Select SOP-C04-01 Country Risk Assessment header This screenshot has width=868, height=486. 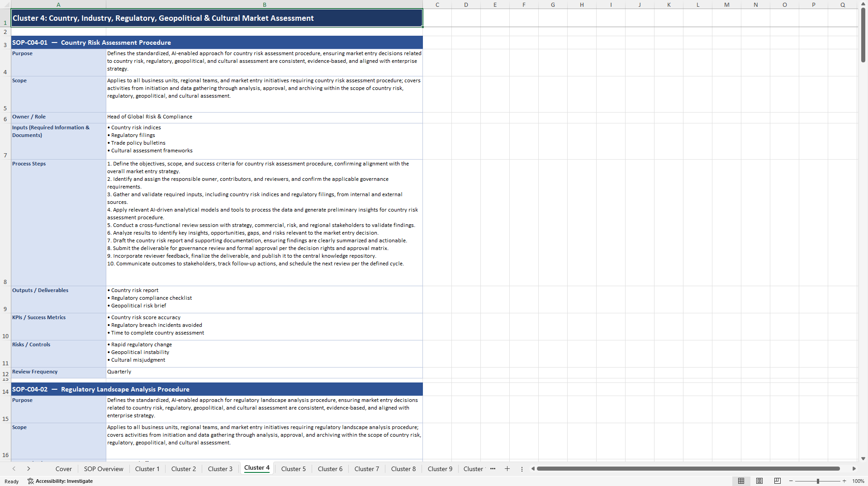tap(217, 42)
